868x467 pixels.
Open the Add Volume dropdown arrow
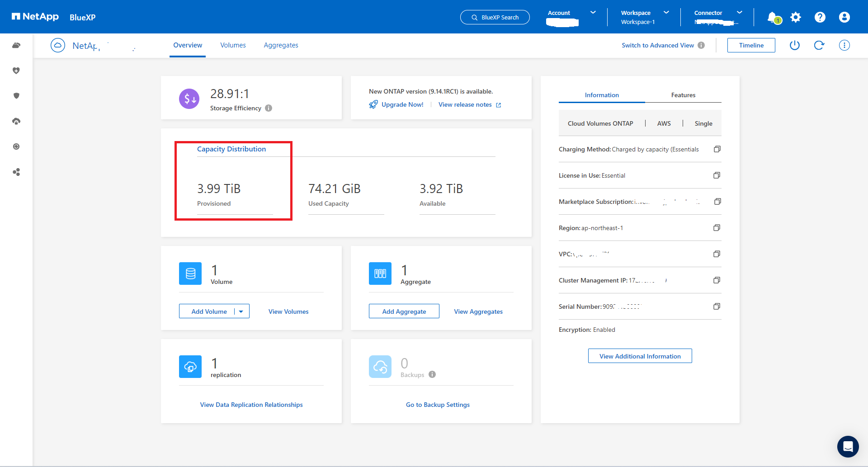[241, 311]
